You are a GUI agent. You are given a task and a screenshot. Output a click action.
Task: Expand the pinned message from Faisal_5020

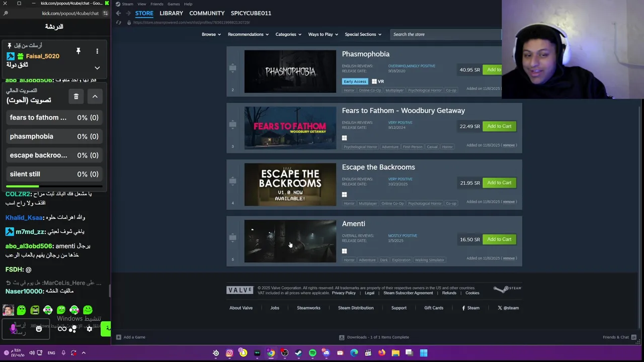pyautogui.click(x=97, y=68)
